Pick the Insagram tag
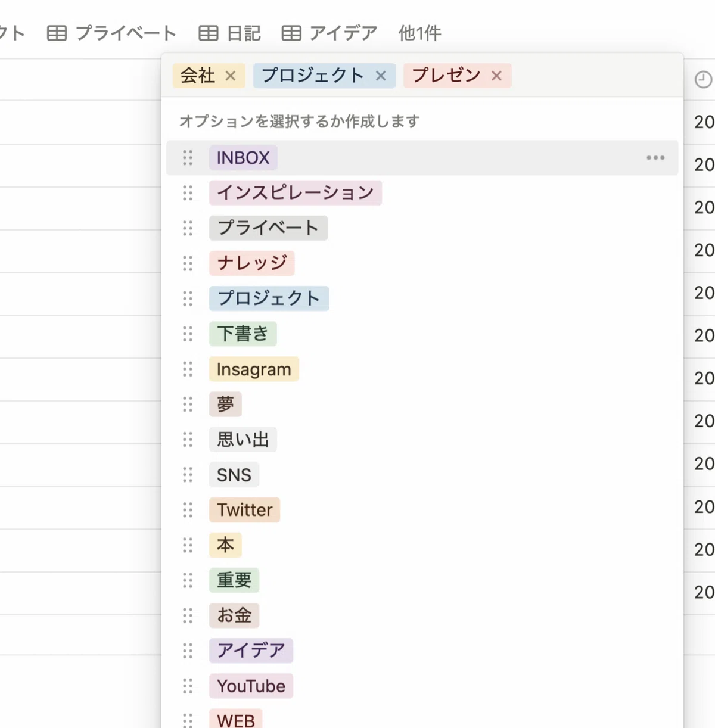Viewport: 715px width, 728px height. [254, 369]
